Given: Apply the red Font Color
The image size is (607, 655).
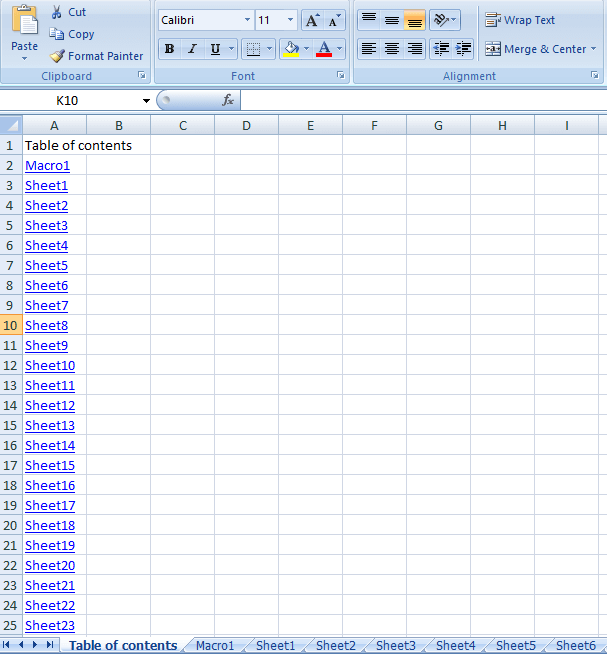Looking at the screenshot, I should point(324,49).
